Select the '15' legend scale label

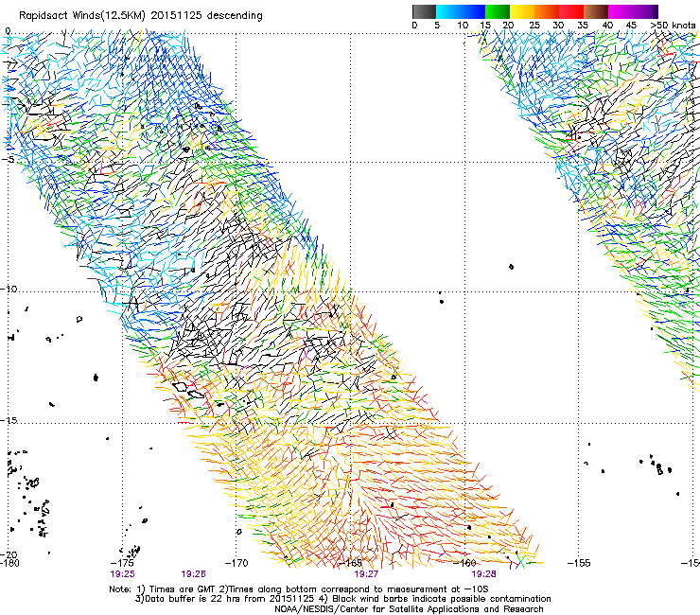485,26
